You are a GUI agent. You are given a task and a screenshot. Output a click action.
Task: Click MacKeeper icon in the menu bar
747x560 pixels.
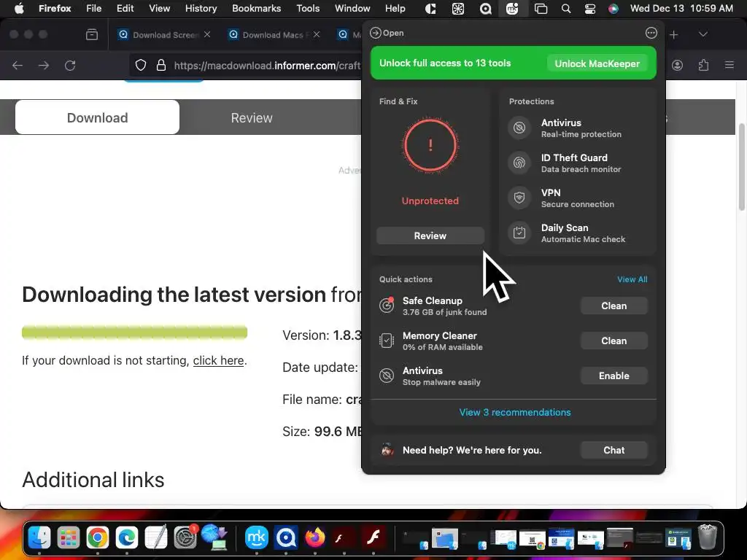point(512,9)
